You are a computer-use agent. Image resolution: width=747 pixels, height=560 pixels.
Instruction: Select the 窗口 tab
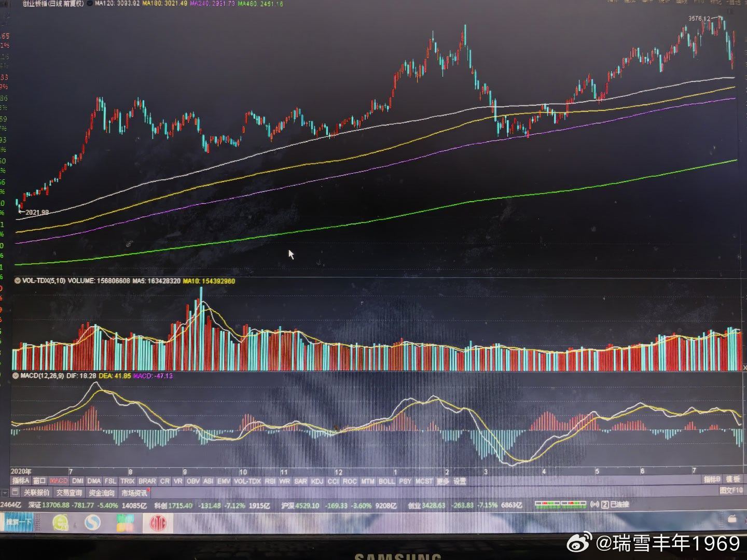(x=39, y=481)
